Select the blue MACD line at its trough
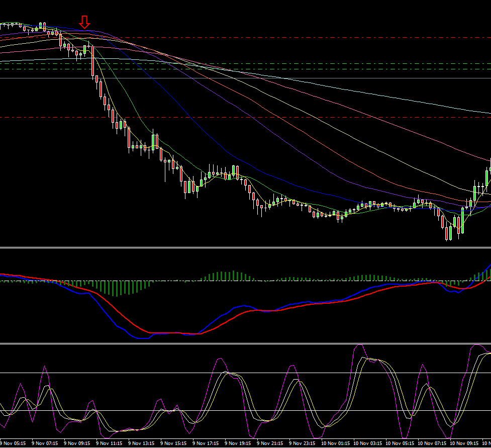 (x=141, y=338)
